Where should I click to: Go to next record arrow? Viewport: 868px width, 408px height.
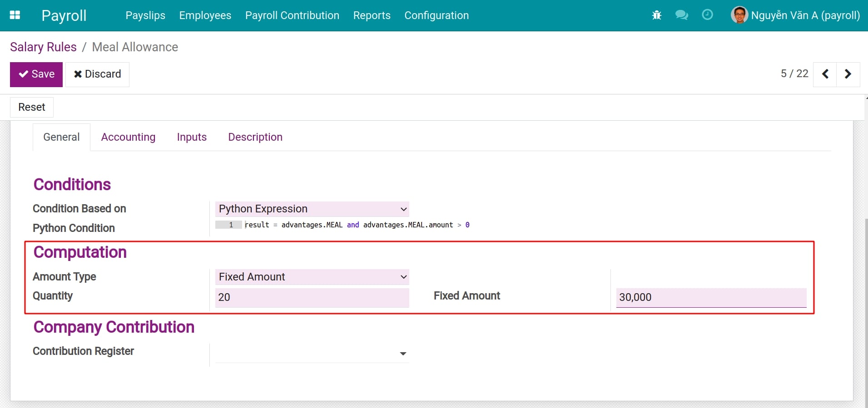tap(848, 74)
